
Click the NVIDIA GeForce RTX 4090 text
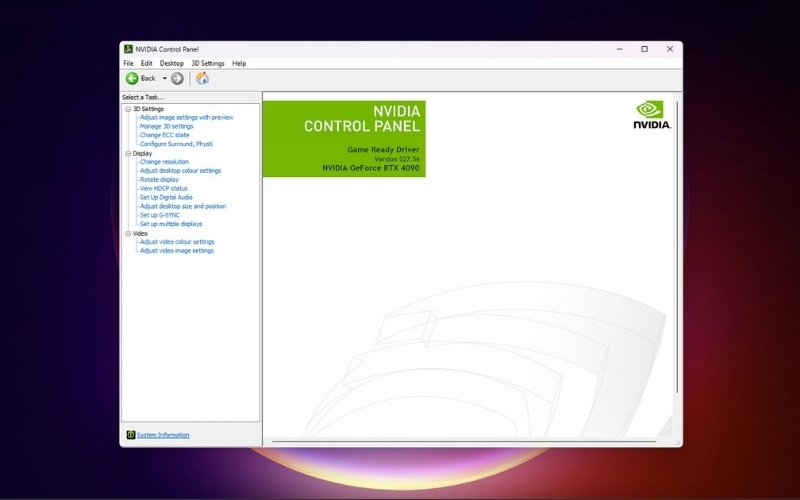coord(371,168)
